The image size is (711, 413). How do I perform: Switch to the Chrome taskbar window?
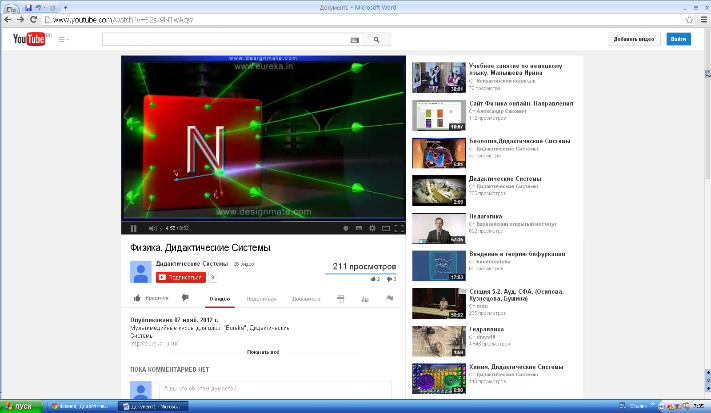(x=81, y=406)
